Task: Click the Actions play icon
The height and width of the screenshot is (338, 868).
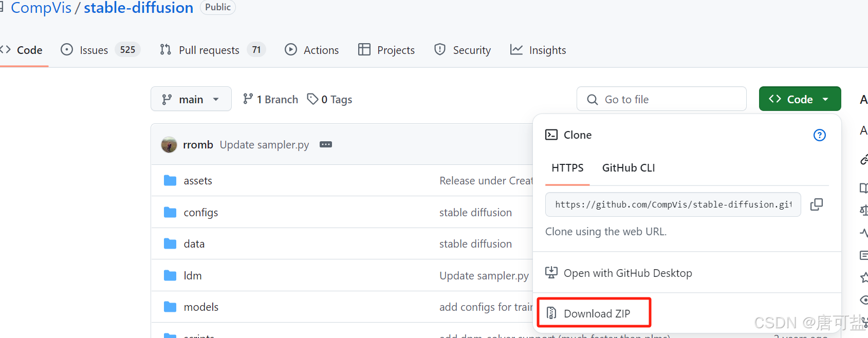Action: point(291,49)
